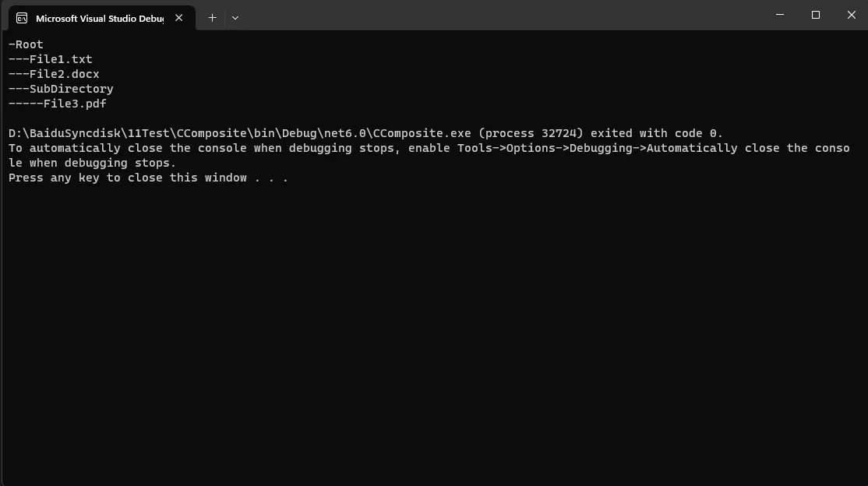Click the 'exited with code 0' text
The image size is (868, 486).
(x=653, y=133)
